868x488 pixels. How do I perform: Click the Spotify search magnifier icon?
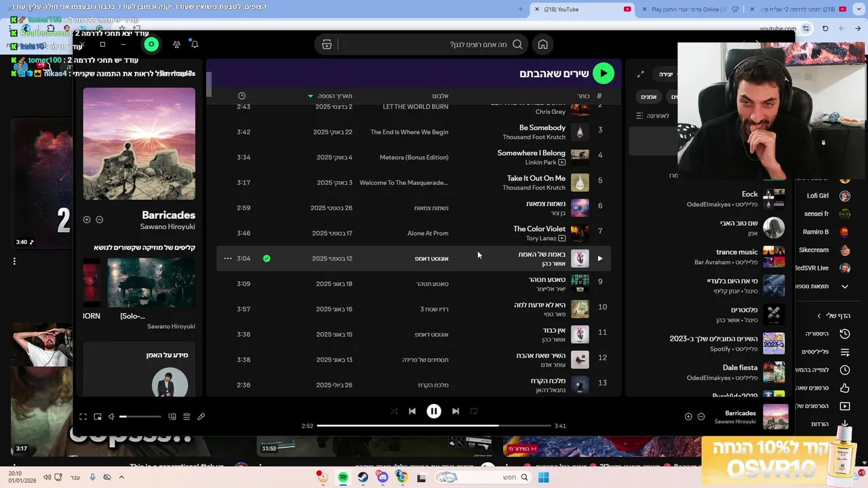[517, 44]
